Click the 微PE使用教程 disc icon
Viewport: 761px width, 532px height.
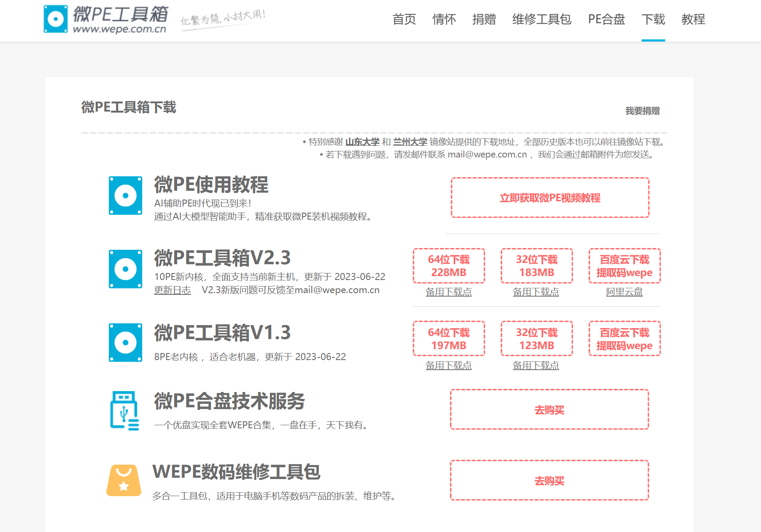126,196
